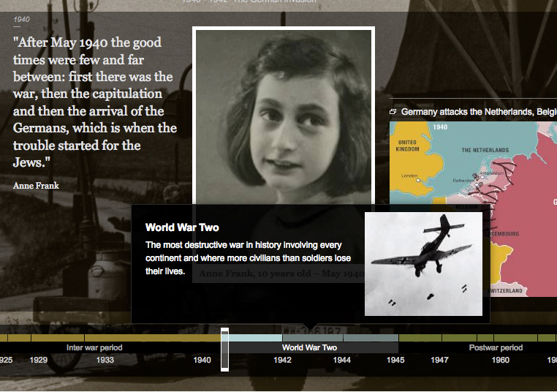Image resolution: width=557 pixels, height=392 pixels.
Task: Click the "World War Two" popup heading
Action: point(182,227)
